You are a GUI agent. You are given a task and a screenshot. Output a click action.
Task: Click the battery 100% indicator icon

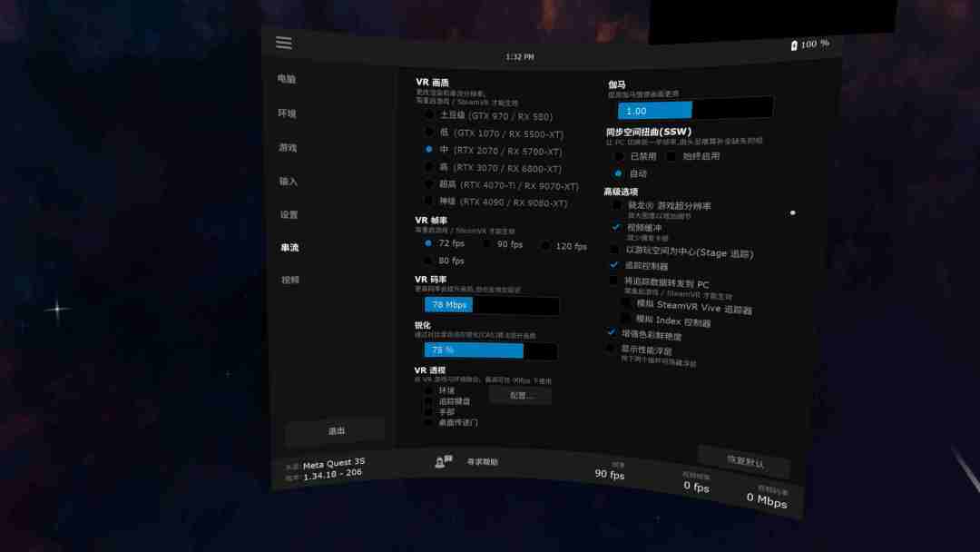[794, 45]
